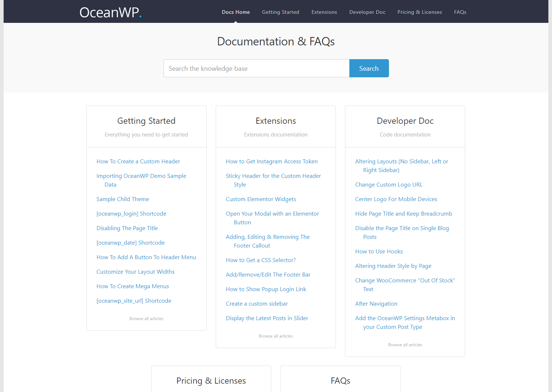Open Docs Home nav item
The height and width of the screenshot is (392, 552).
coord(236,12)
